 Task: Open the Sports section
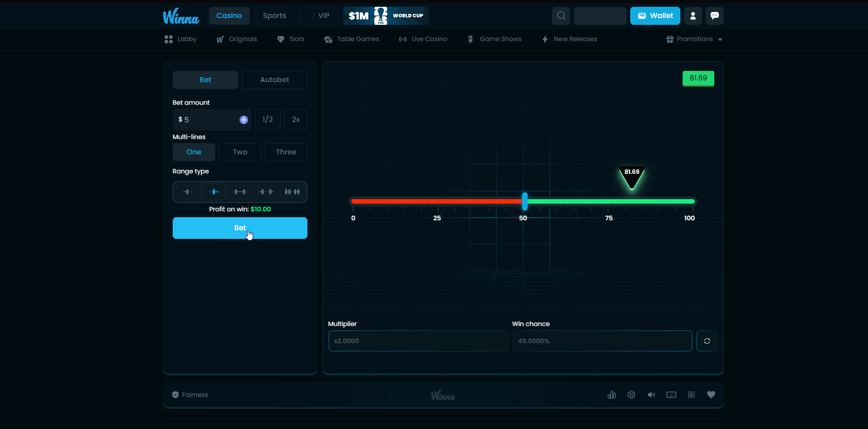(x=274, y=16)
